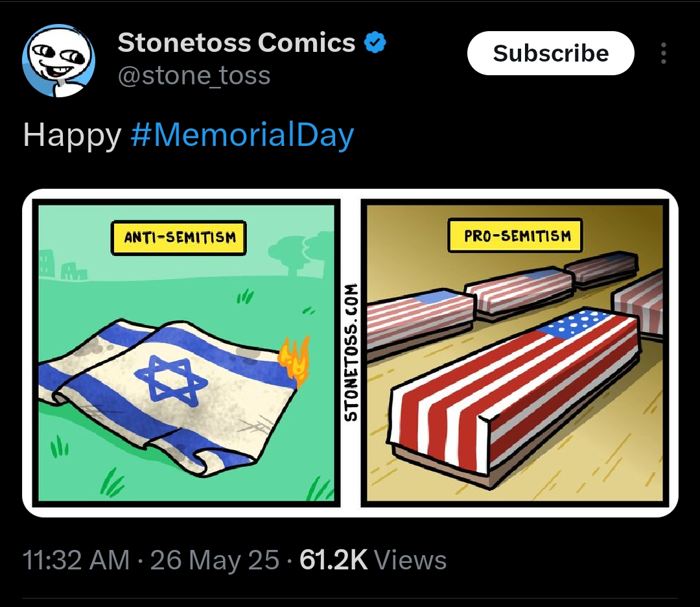700x607 pixels.
Task: Click the blue star on the white flag
Action: (x=171, y=380)
